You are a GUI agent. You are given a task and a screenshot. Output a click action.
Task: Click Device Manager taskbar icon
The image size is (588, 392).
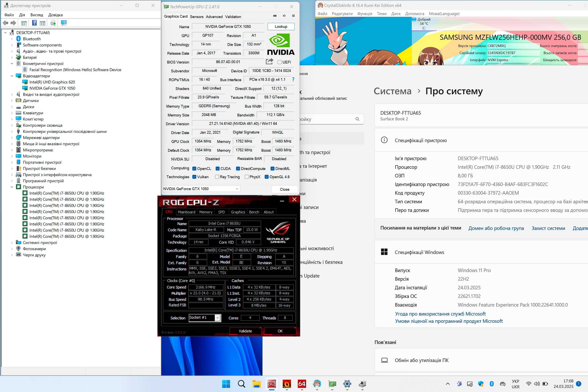[x=362, y=384]
